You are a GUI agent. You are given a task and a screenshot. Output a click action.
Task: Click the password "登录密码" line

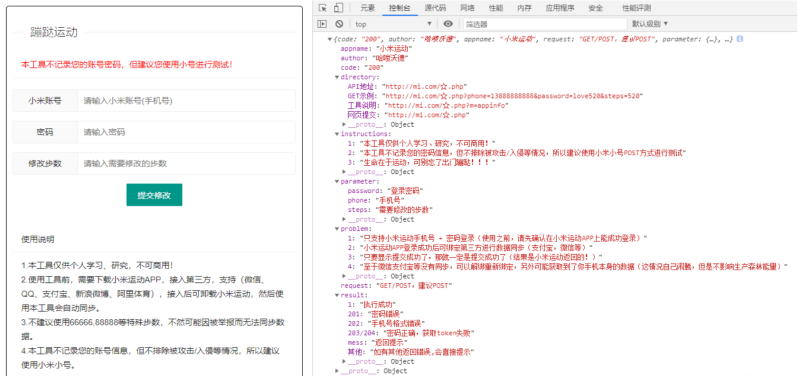tap(386, 191)
